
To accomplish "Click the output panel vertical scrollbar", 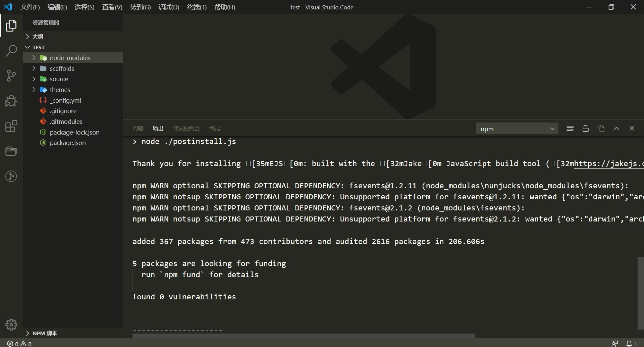I will click(641, 293).
